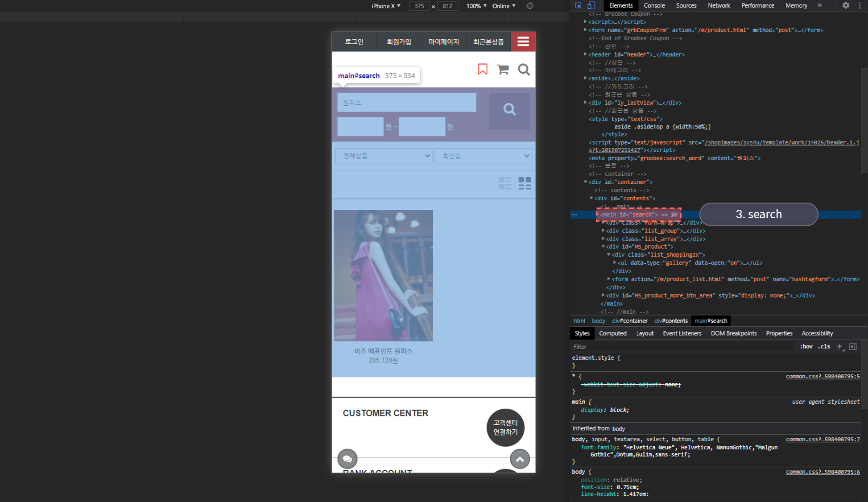Image resolution: width=868 pixels, height=502 pixels.
Task: Click the scroll-to-top arrow button
Action: 520,459
